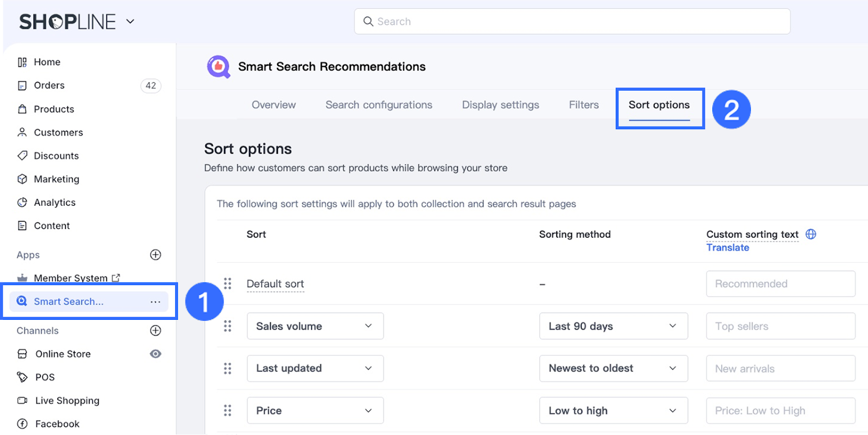Click the add Apps plus icon
The height and width of the screenshot is (435, 868).
(156, 255)
